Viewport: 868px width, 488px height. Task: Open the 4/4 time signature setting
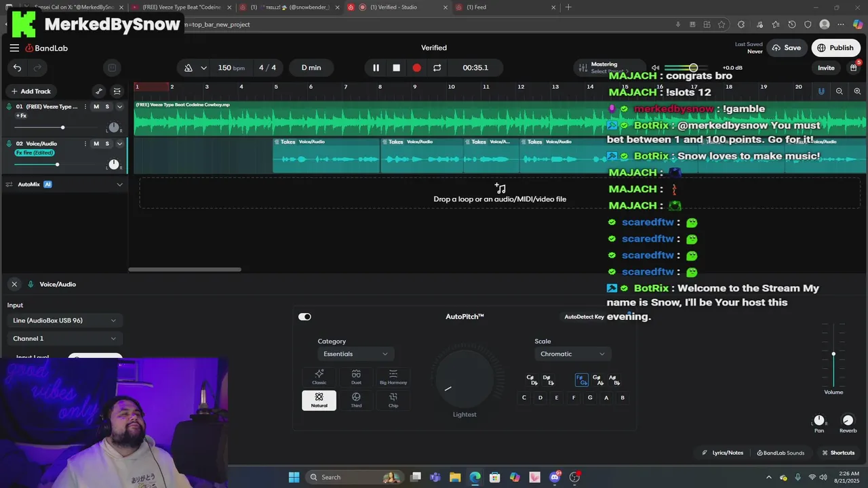(x=267, y=68)
